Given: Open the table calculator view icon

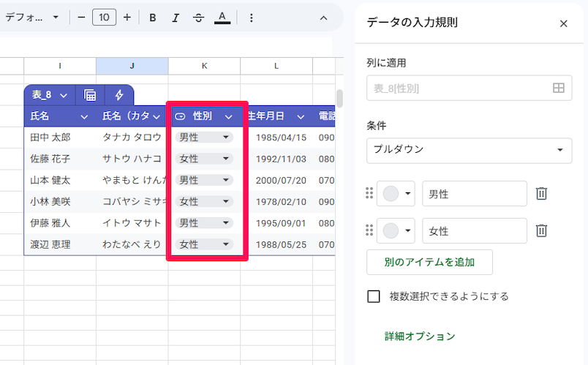Looking at the screenshot, I should pos(90,95).
